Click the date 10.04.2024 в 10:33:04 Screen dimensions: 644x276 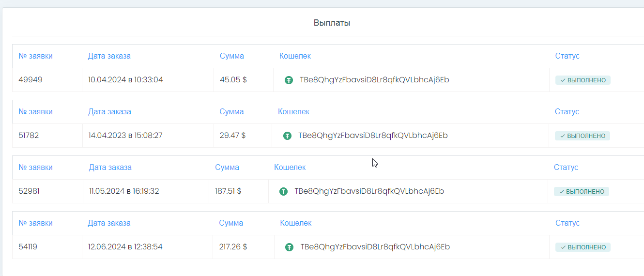(125, 80)
